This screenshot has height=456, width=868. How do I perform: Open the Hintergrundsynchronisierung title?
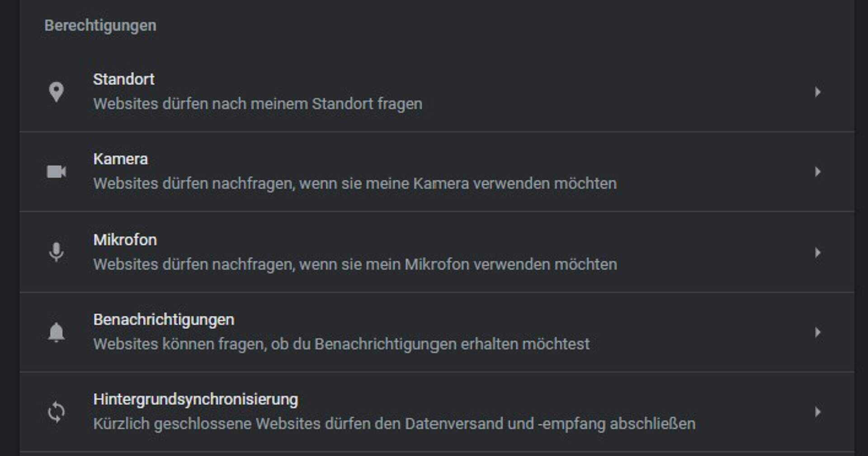point(196,400)
